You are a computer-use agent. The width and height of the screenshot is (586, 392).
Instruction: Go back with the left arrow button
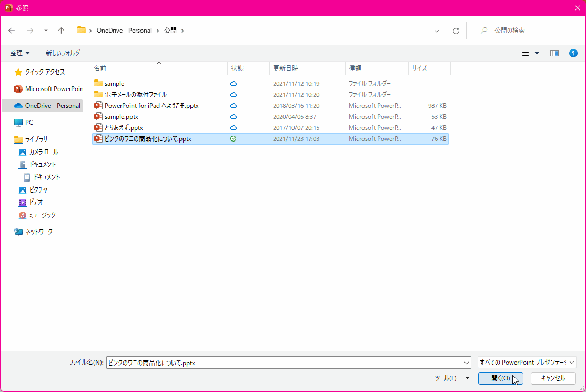(x=12, y=31)
